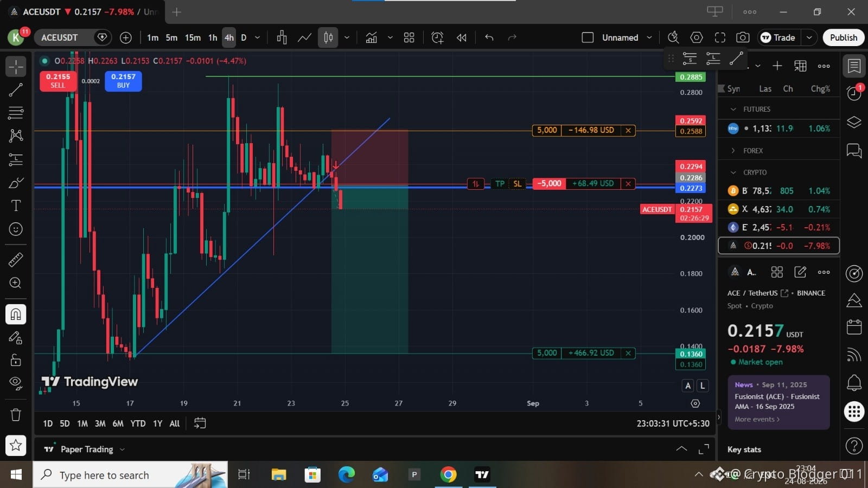The width and height of the screenshot is (868, 488).
Task: Open the Fibonacci retracement tools
Action: tap(16, 113)
